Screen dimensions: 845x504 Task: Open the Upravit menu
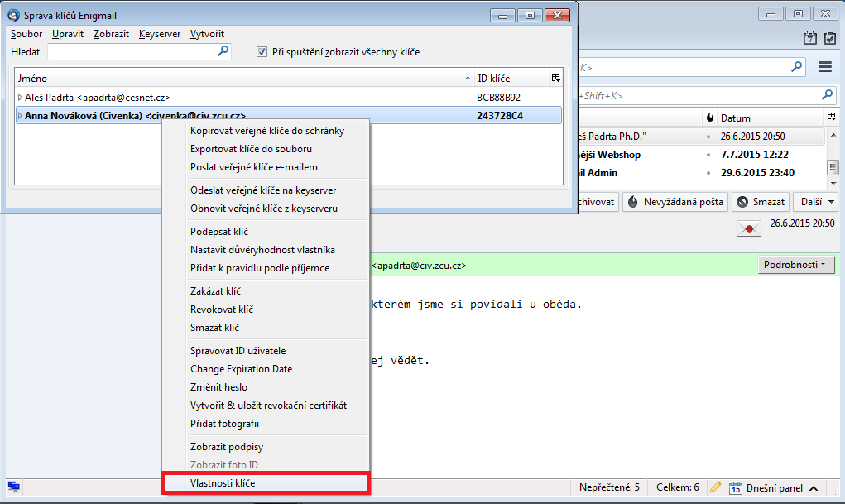coord(68,34)
